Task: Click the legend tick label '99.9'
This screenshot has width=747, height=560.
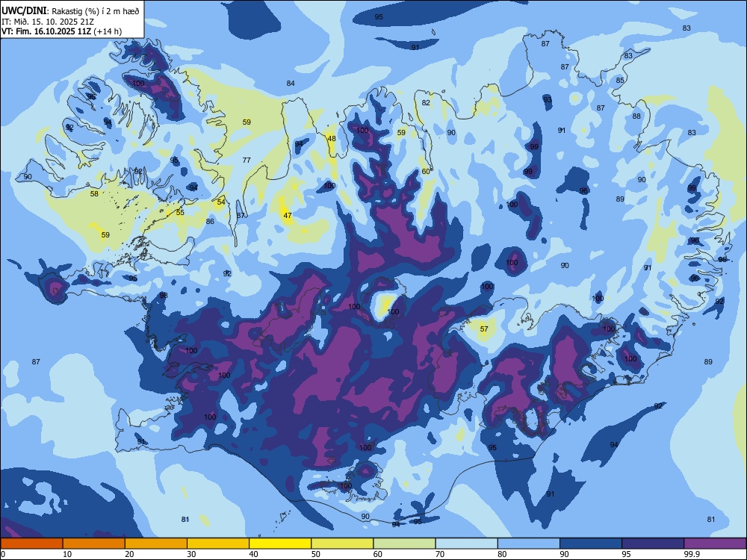Action: [x=691, y=554]
